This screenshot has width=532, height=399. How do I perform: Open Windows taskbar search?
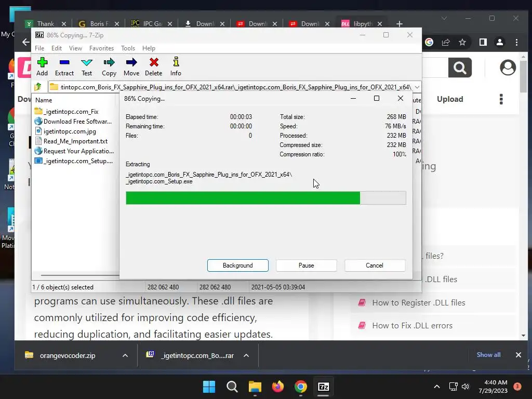[x=232, y=387]
